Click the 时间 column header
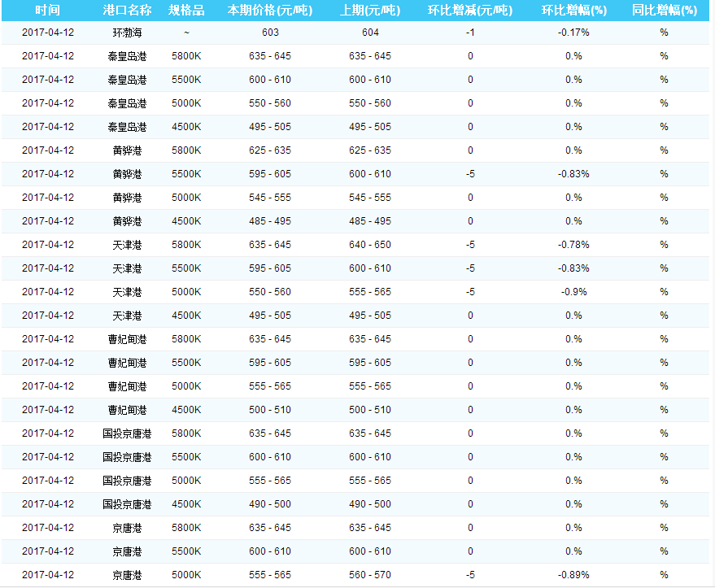Viewport: 715px width, 588px height. coord(48,11)
